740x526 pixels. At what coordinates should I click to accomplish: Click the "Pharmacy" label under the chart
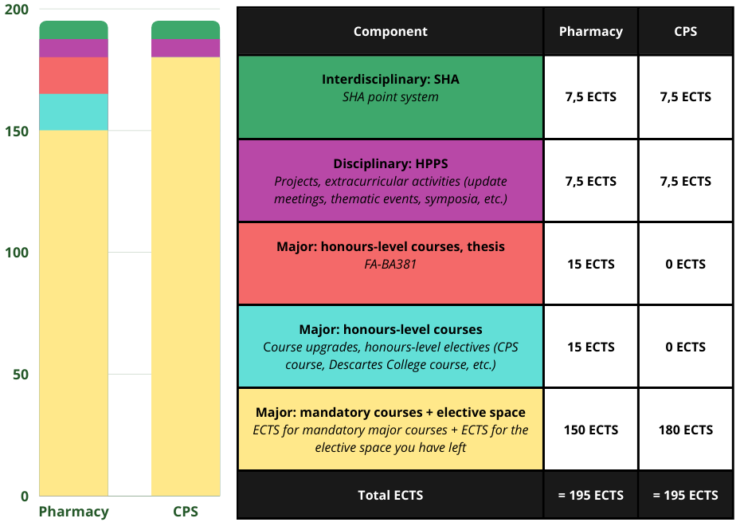pos(73,511)
